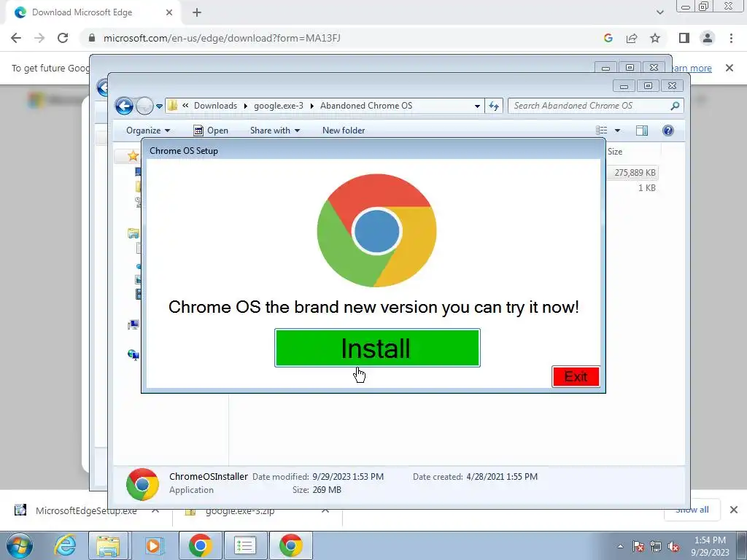The image size is (747, 560).
Task: Click Show all downloads button
Action: point(692,510)
